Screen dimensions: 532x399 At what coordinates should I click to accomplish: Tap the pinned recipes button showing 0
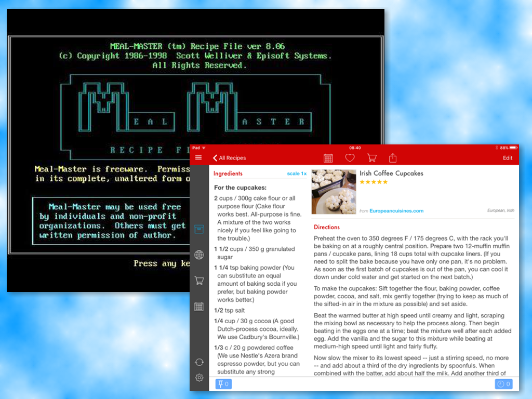(223, 384)
